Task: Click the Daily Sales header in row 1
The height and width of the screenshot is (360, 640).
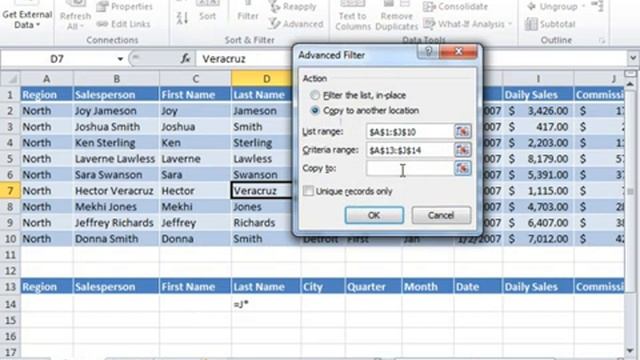Action: point(538,95)
